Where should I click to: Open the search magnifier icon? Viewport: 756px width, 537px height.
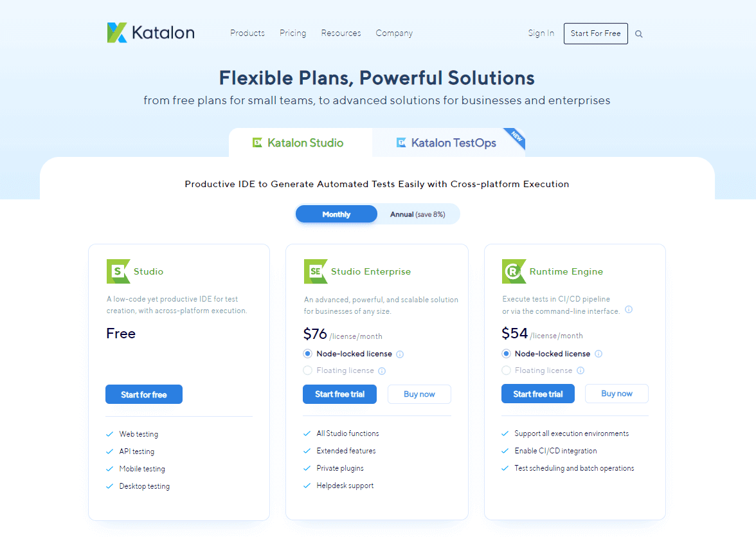tap(639, 34)
